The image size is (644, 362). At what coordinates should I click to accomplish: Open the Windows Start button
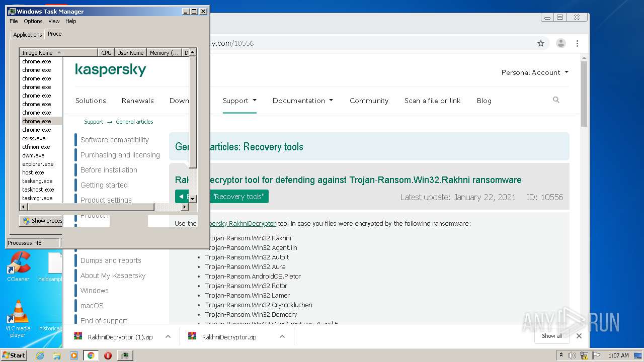(x=14, y=355)
